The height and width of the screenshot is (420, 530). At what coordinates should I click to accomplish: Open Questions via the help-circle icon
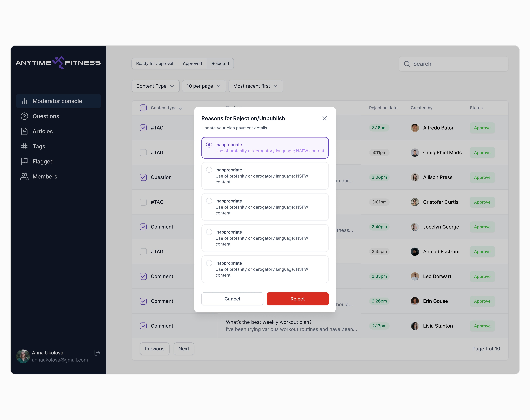(x=24, y=116)
